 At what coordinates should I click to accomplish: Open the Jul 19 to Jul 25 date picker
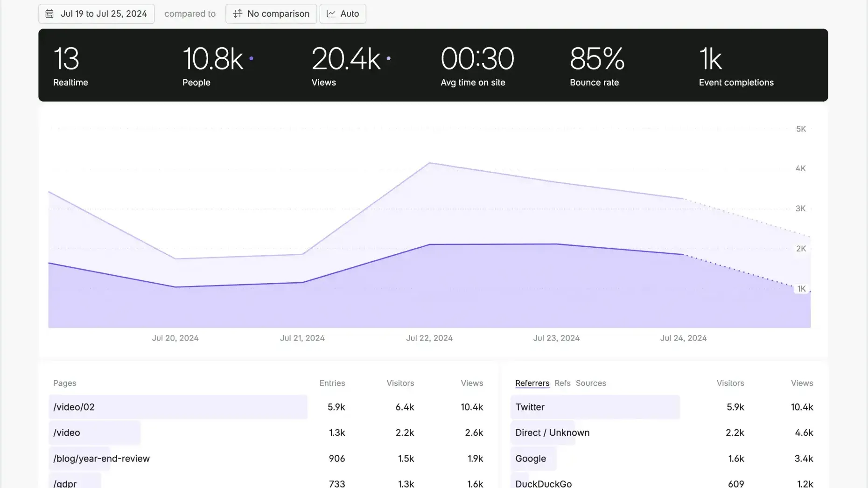click(x=97, y=14)
